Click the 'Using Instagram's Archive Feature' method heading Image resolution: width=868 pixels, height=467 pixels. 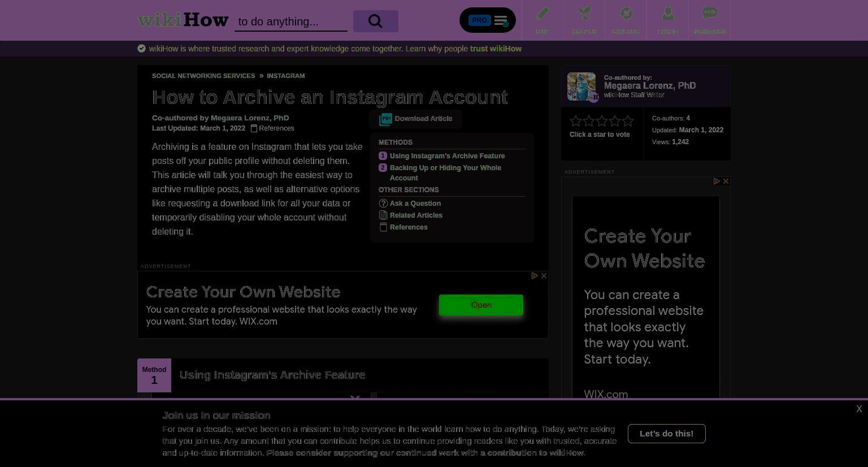coord(272,375)
